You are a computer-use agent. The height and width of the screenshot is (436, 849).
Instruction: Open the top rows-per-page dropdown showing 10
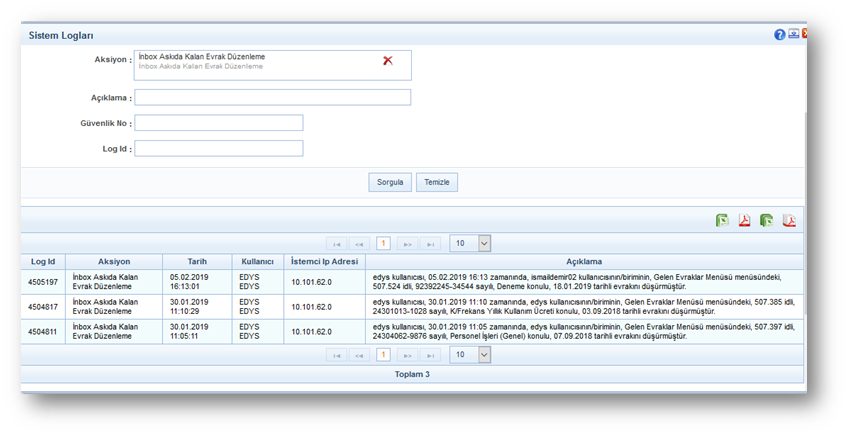click(470, 243)
